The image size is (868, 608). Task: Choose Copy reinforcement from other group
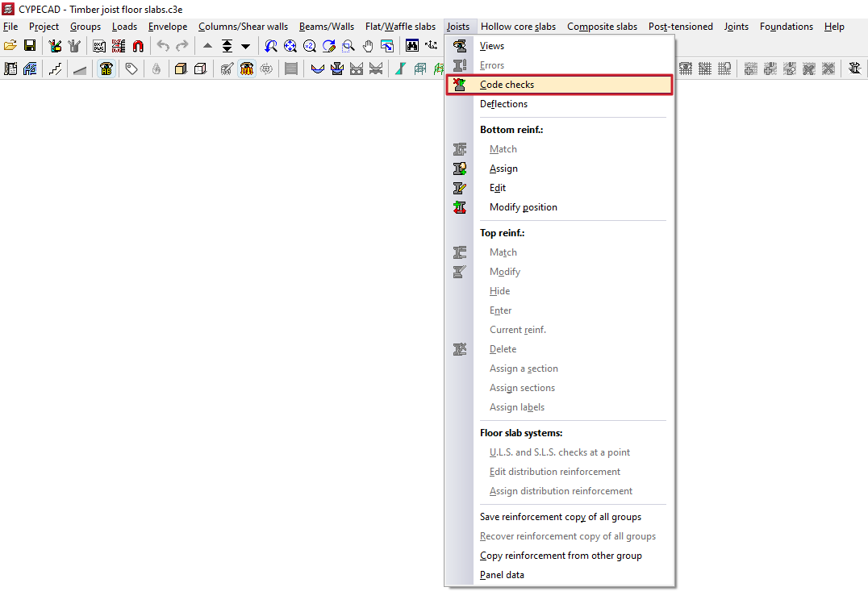[560, 556]
